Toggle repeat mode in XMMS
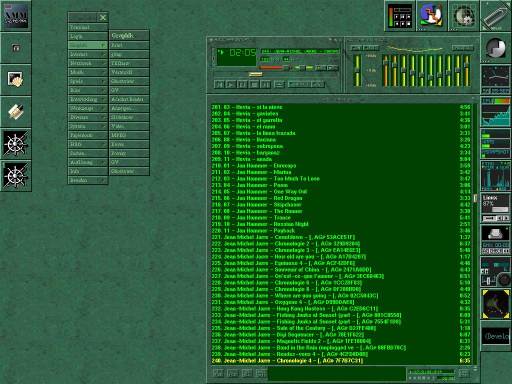The image size is (512, 384). click(317, 84)
